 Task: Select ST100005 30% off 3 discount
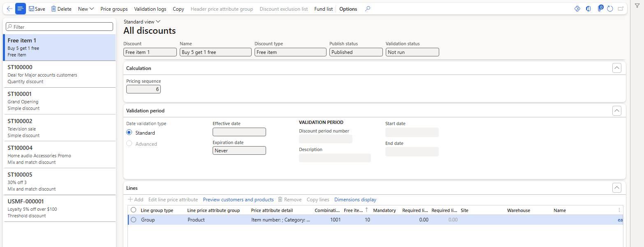[59, 182]
